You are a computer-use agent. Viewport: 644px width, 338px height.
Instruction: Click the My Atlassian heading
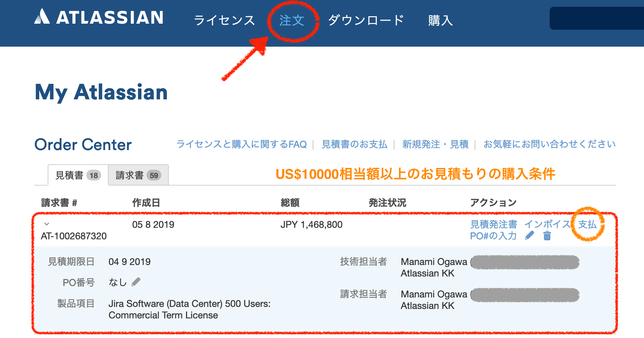[x=101, y=92]
